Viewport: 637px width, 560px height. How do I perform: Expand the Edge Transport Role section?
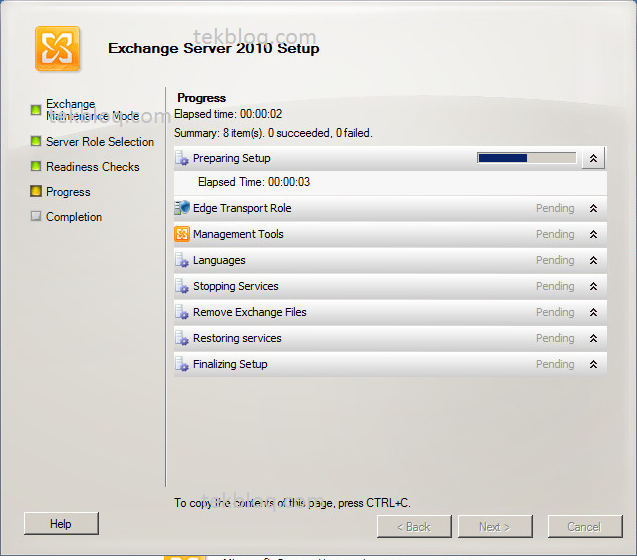tap(593, 208)
